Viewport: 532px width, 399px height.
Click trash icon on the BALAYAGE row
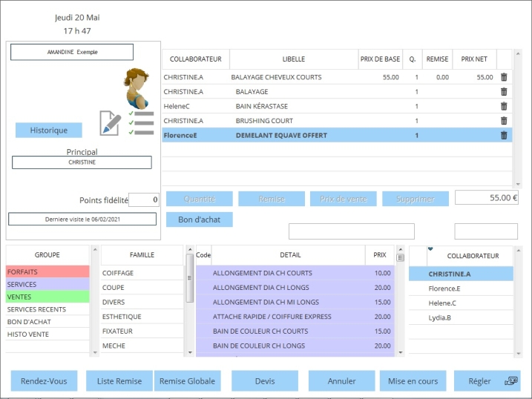click(504, 92)
